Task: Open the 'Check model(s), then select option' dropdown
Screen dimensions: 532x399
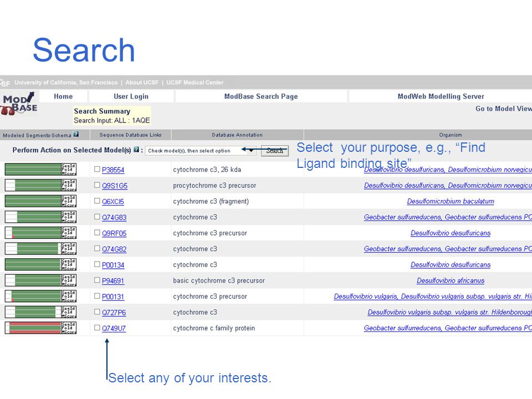Action: pyautogui.click(x=201, y=151)
